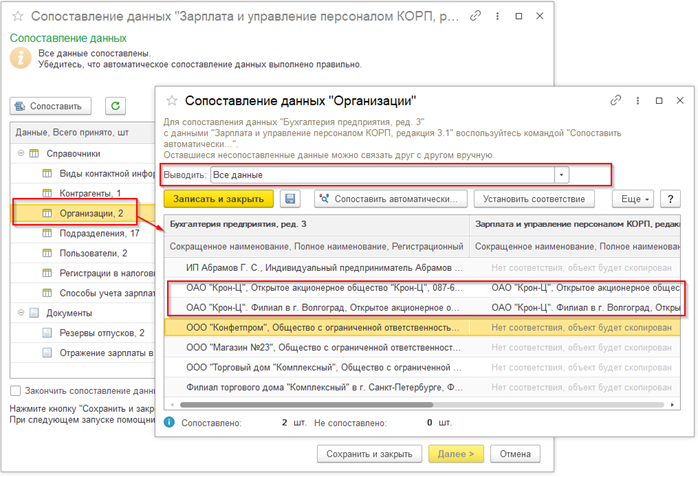Collapse the Справочники tree group
698x477 pixels.
pos(20,153)
